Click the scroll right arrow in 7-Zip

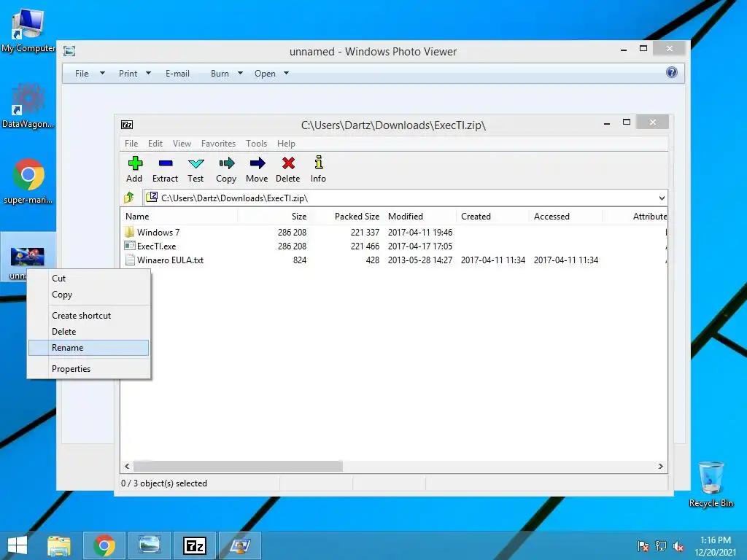point(661,466)
